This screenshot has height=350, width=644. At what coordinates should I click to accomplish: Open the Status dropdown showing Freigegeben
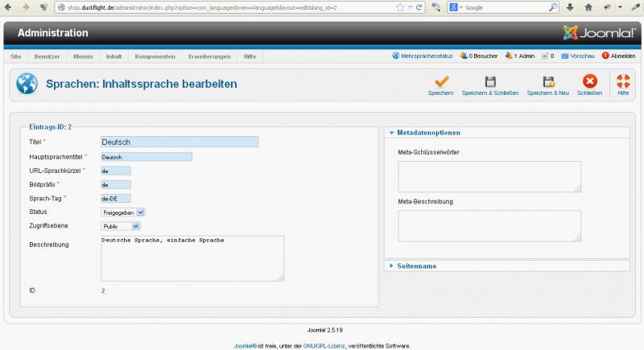click(x=123, y=212)
